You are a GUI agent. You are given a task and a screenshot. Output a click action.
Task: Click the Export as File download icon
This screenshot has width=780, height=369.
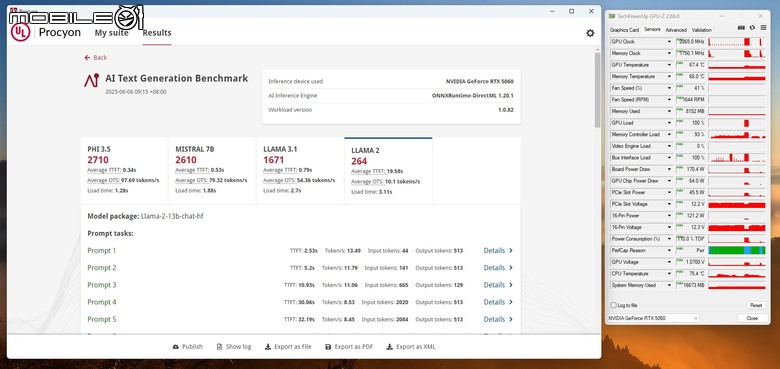pos(268,347)
